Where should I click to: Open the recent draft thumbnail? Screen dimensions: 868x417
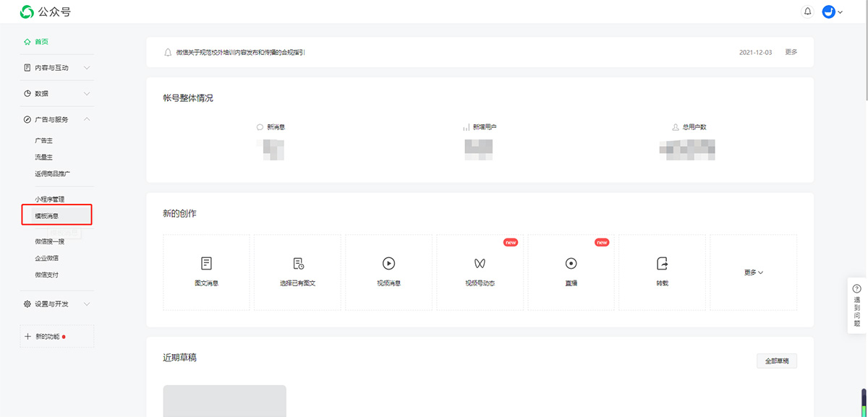point(224,401)
